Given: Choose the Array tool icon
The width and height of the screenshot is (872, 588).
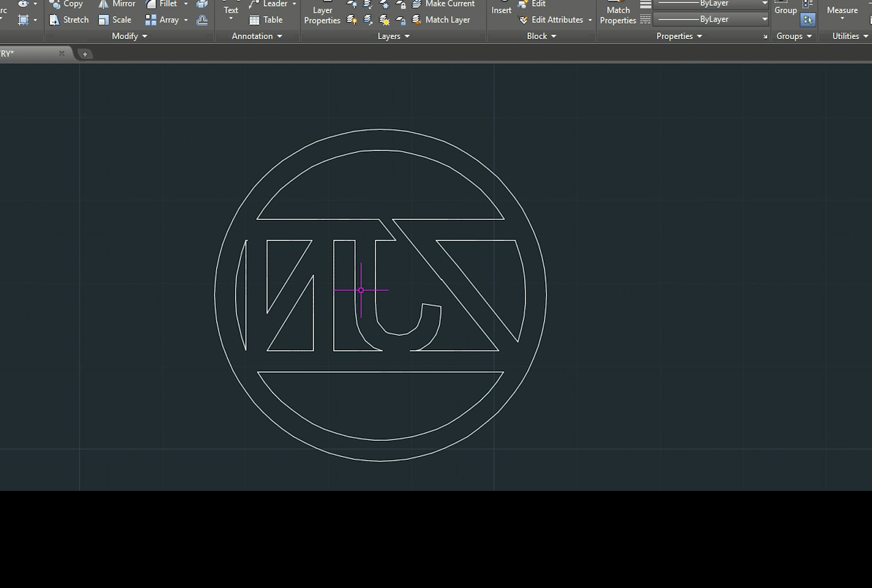Looking at the screenshot, I should 151,20.
